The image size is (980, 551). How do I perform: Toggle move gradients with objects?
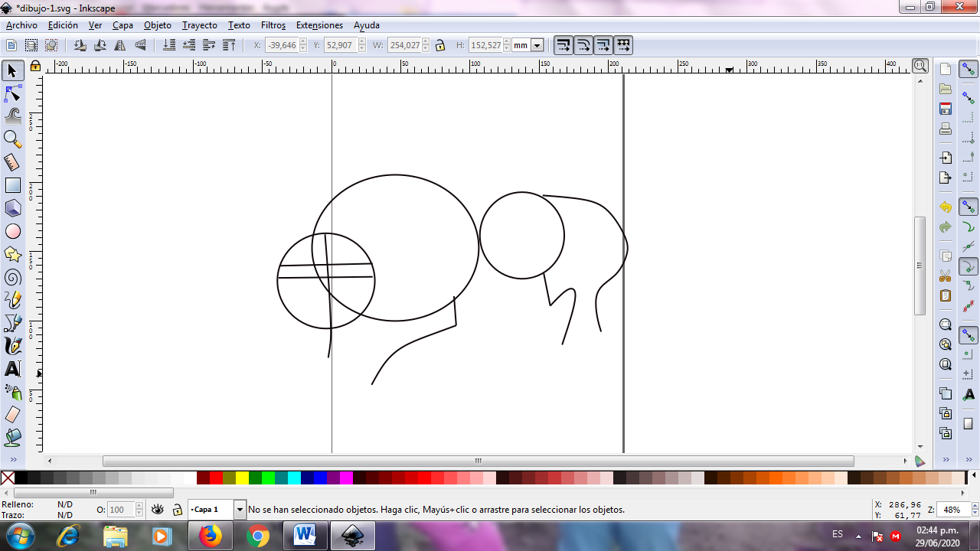coord(603,45)
